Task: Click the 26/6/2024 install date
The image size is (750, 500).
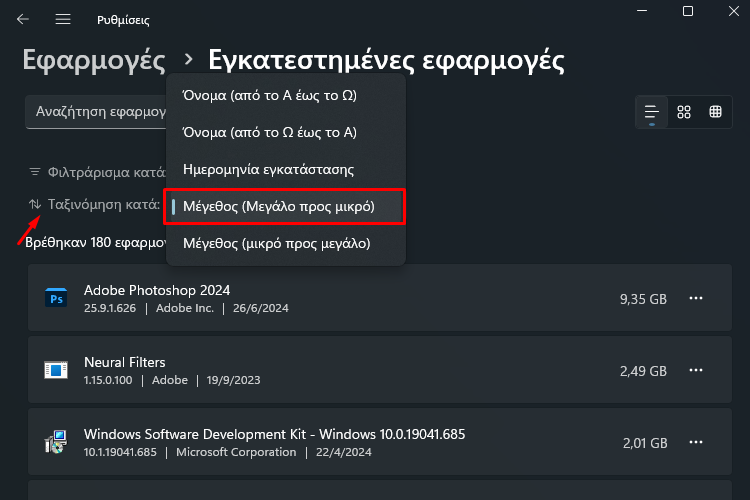Action: coord(261,308)
